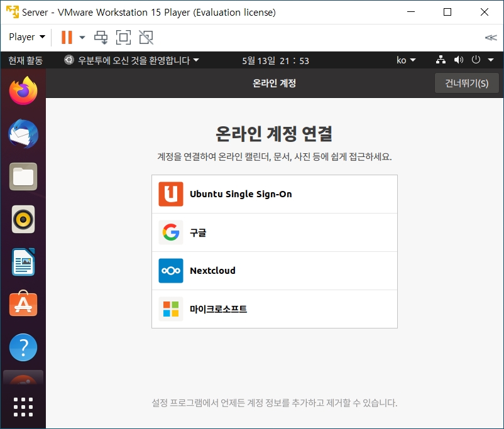504x429 pixels.
Task: Click the partially hidden running app icon in dock
Action: [x=23, y=377]
